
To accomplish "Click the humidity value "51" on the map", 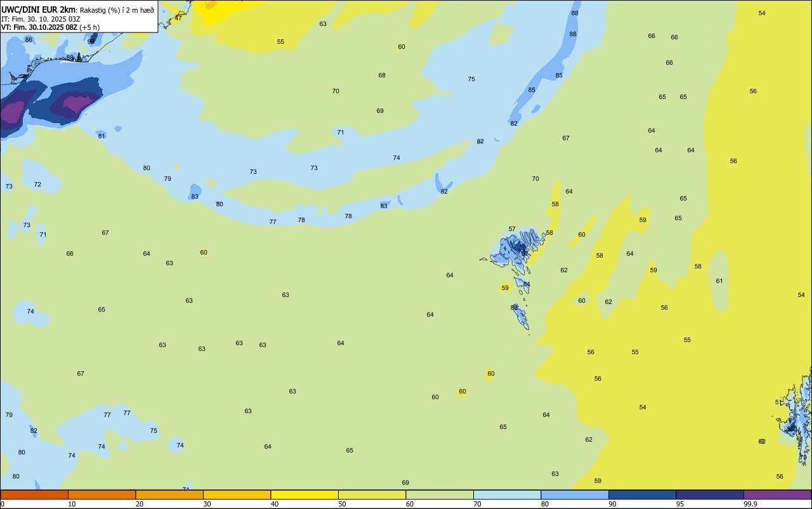I will (778, 402).
